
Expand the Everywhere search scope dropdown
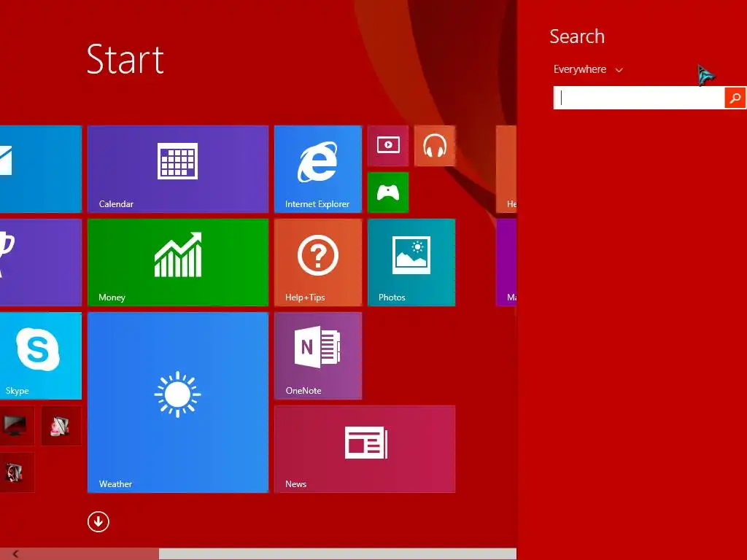coord(588,69)
